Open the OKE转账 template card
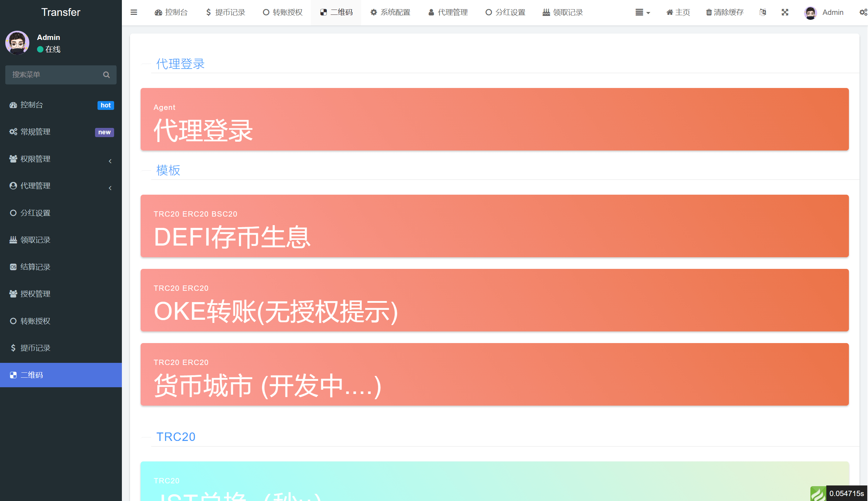 [x=494, y=300]
